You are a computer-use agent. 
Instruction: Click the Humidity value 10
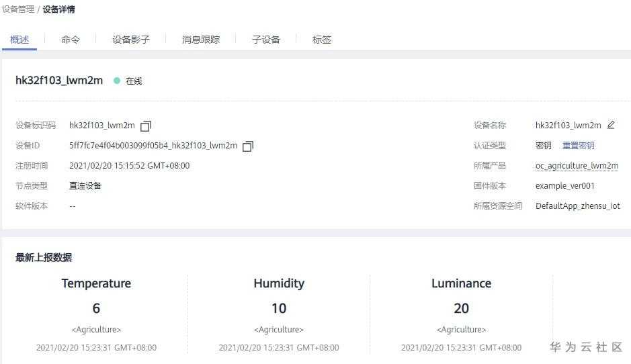[x=279, y=308]
